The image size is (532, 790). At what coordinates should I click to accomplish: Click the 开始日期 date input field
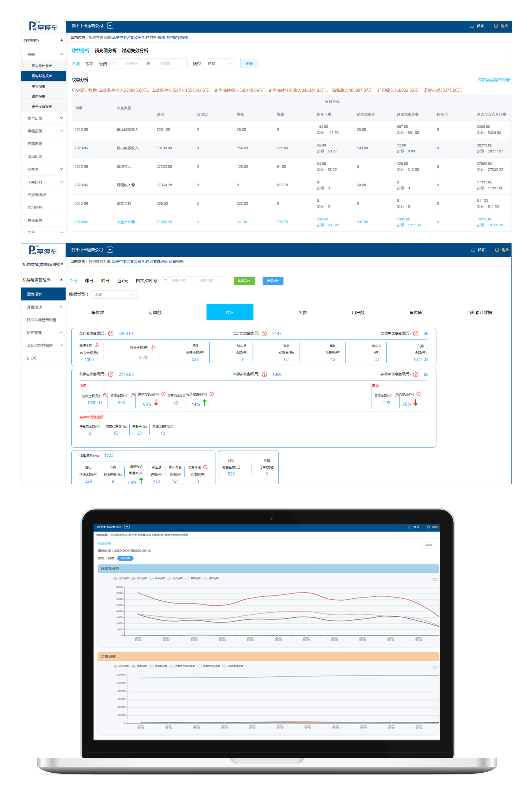[179, 281]
